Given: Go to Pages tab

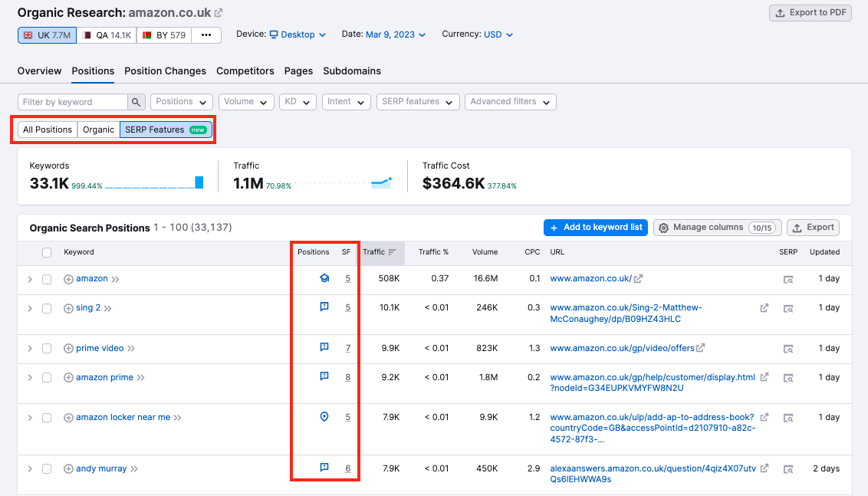Looking at the screenshot, I should (298, 71).
